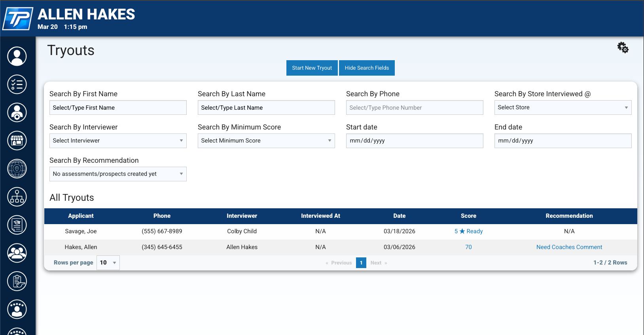Expand the Select Store dropdown

(563, 108)
